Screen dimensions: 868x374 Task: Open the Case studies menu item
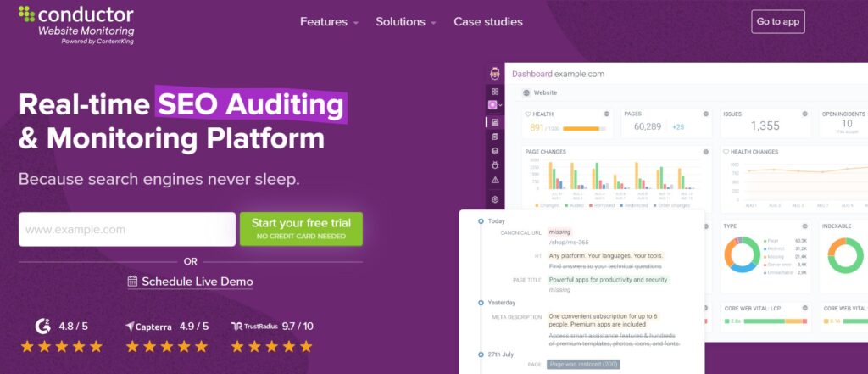[487, 22]
